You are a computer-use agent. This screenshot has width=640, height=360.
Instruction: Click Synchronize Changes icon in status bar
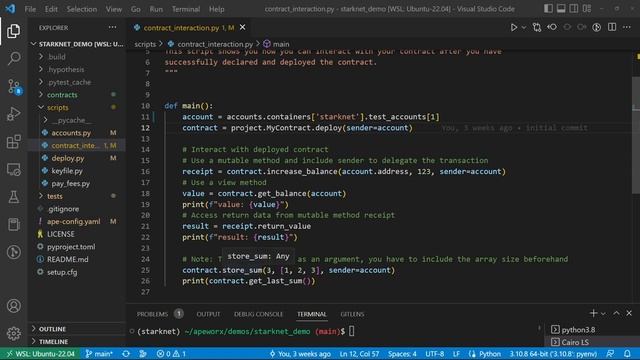tap(126, 354)
